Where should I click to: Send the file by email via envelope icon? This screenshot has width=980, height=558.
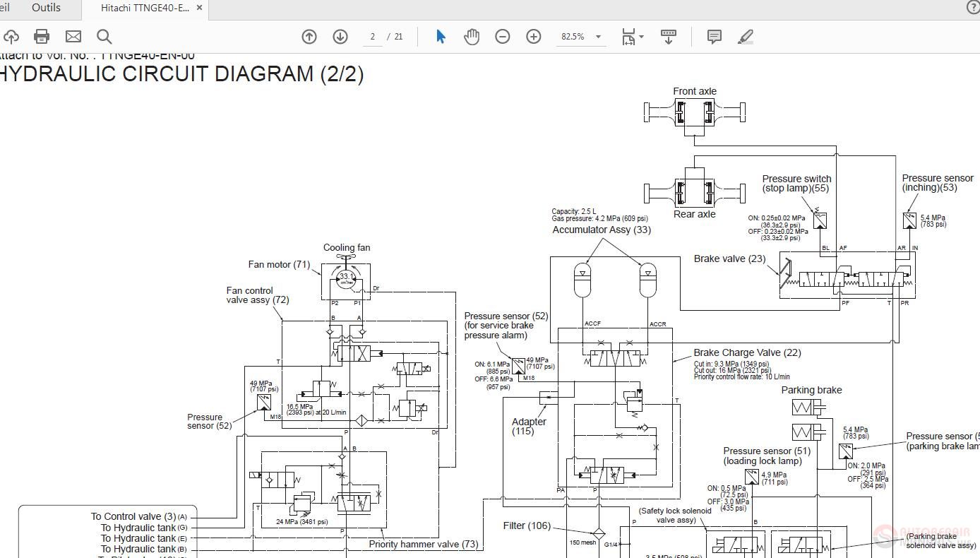coord(73,37)
